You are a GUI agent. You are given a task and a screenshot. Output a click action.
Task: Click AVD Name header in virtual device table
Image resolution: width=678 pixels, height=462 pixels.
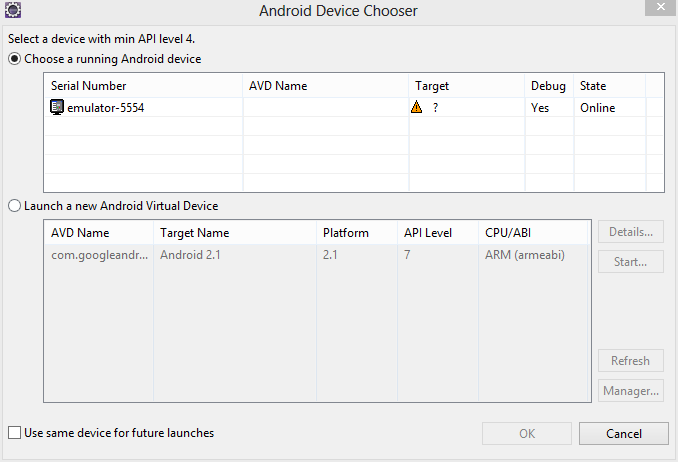tap(99, 233)
